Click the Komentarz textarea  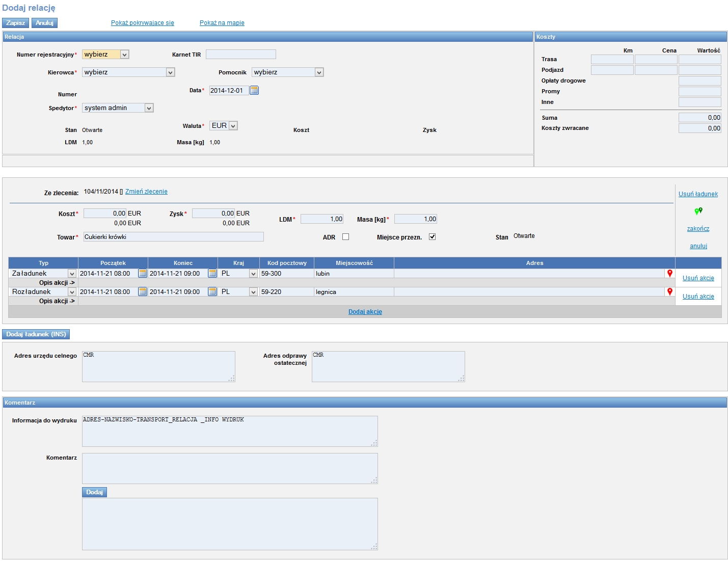pos(230,468)
